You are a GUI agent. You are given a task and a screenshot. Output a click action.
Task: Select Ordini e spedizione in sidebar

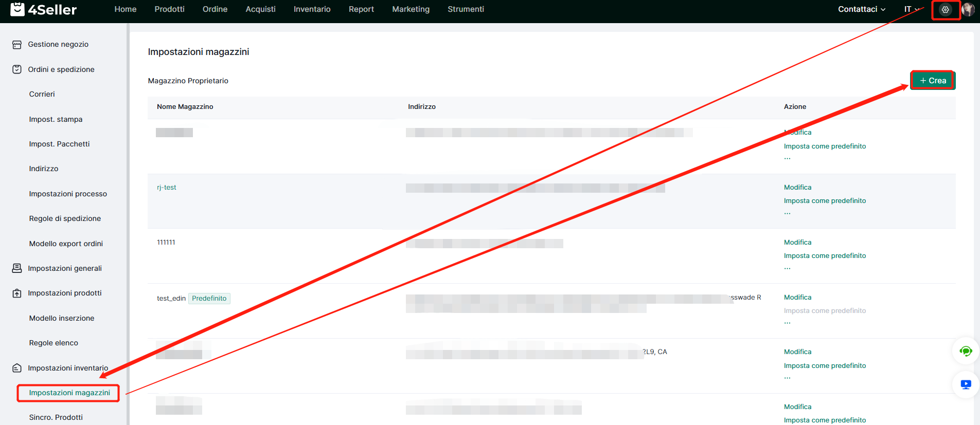point(61,69)
